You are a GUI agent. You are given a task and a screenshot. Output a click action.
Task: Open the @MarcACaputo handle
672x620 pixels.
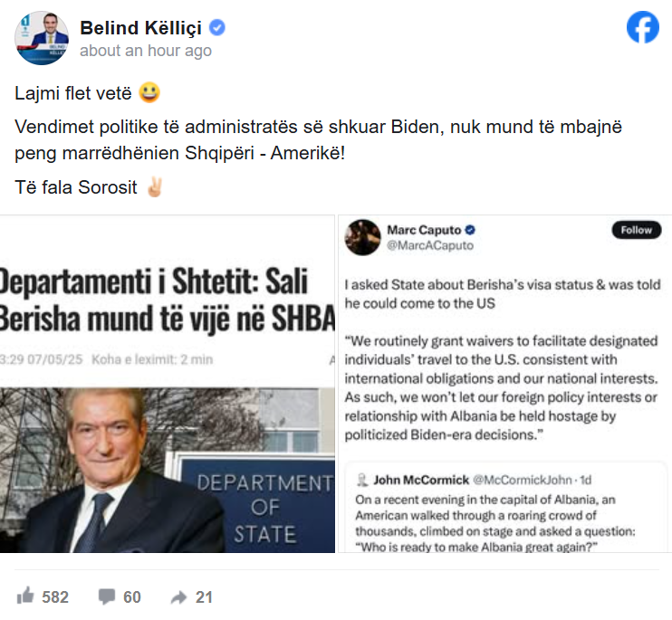[x=430, y=245]
